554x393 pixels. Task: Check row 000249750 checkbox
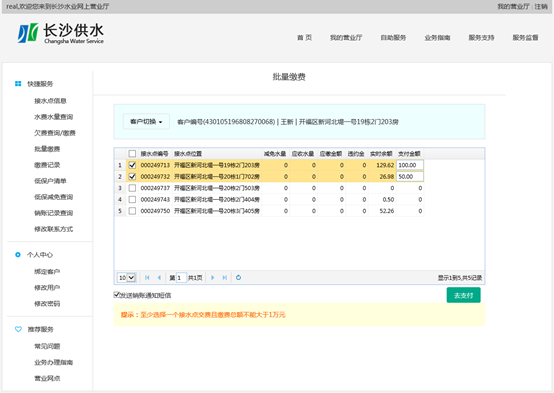(x=132, y=211)
